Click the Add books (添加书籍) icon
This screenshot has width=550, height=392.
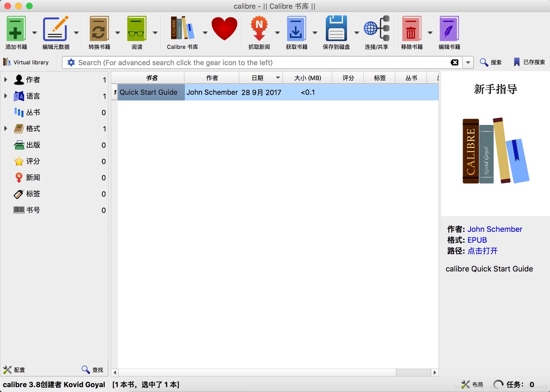tap(16, 29)
